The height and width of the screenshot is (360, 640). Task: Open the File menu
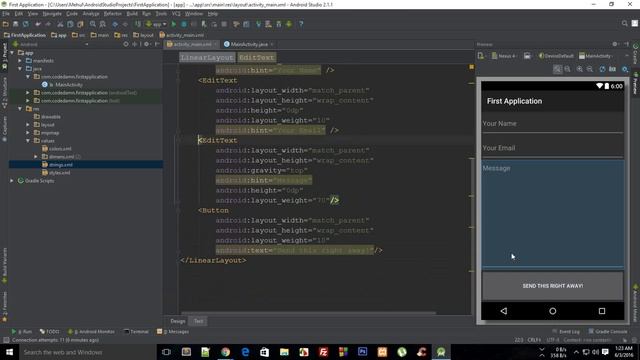(6, 14)
